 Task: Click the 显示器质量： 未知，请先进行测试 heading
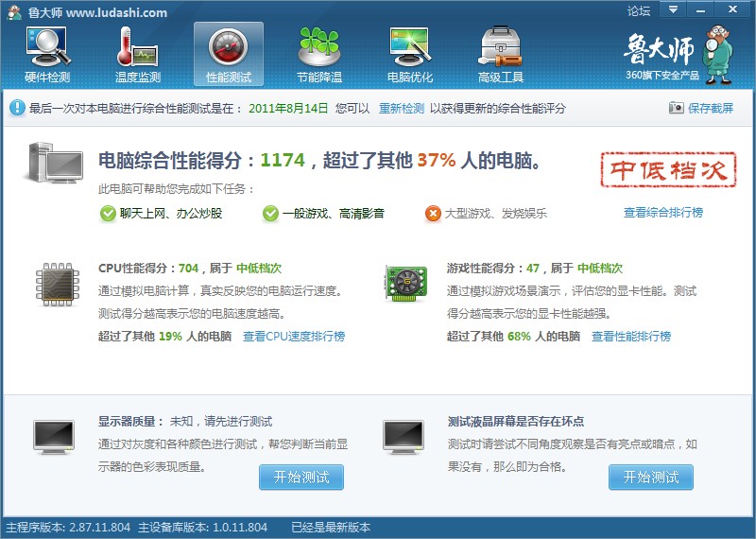coord(185,421)
